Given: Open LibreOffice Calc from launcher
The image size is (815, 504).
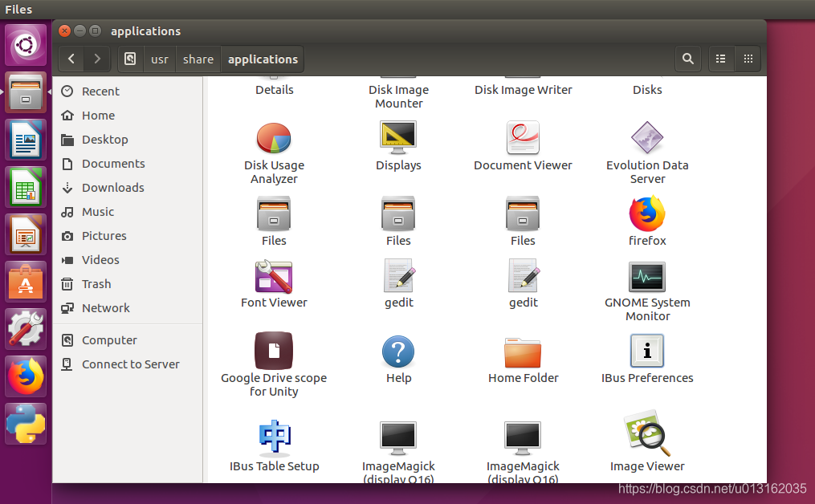Looking at the screenshot, I should (26, 187).
